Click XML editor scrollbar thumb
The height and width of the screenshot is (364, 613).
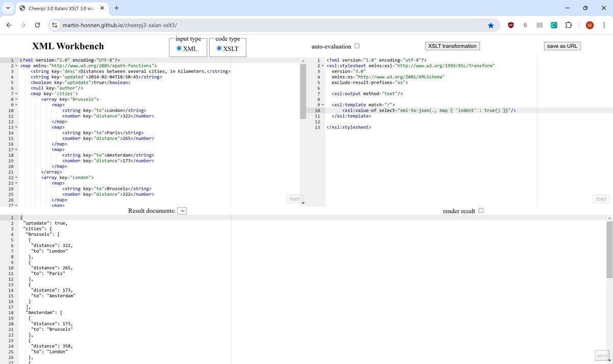coord(302,92)
